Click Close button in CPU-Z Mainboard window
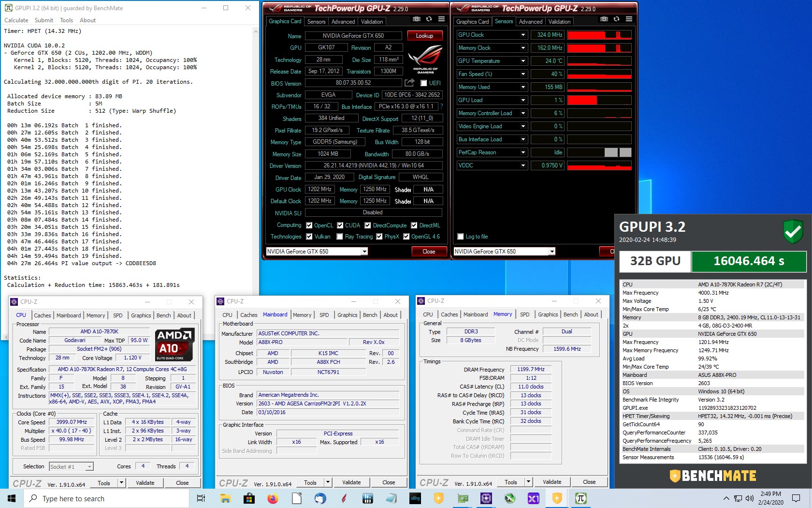Screen dimensions: 812x508 [x=389, y=482]
